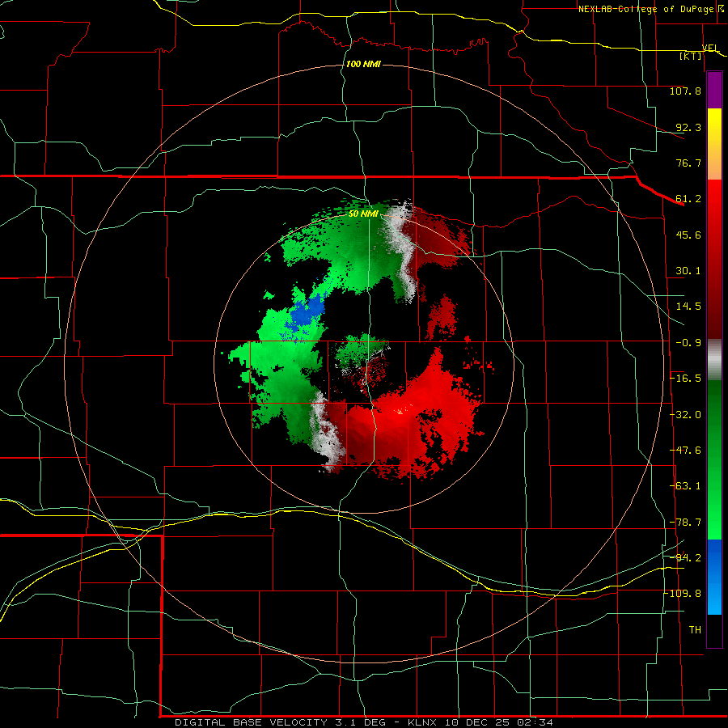Click the NEXLAB-College of DuPage title text
This screenshot has height=728, width=728.
[x=645, y=9]
